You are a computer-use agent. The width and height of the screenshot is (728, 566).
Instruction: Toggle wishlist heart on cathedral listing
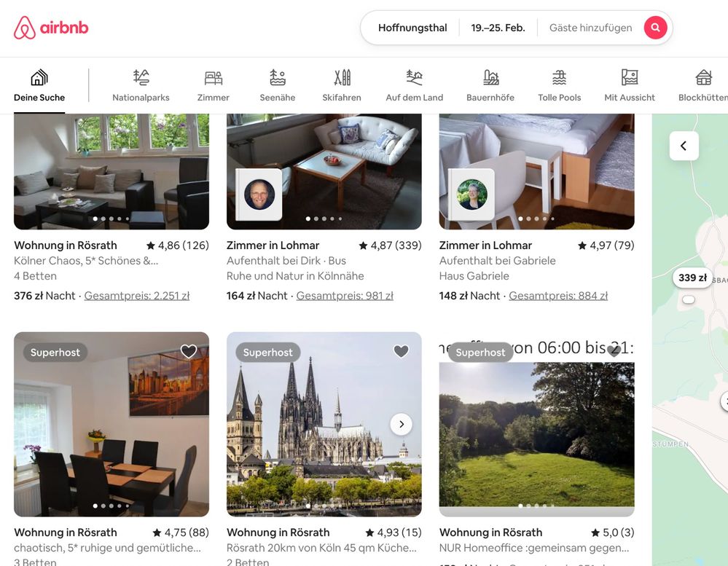(x=401, y=352)
